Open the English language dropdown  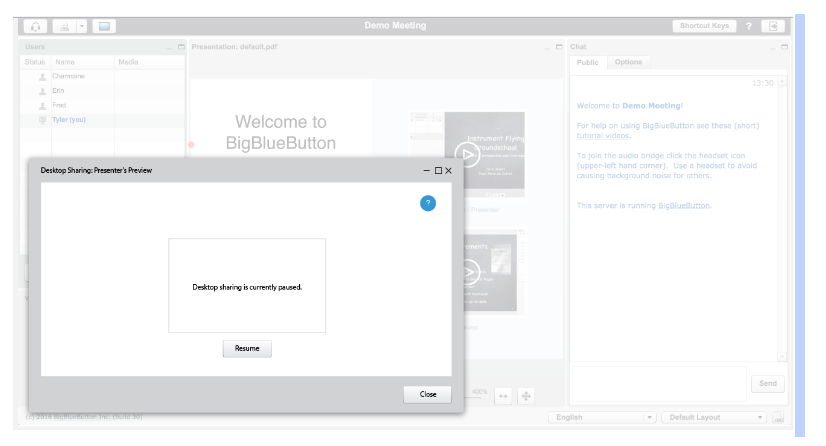pos(602,417)
